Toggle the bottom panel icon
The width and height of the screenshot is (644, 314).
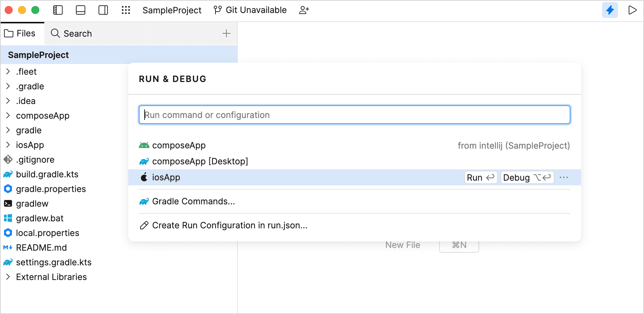[81, 10]
